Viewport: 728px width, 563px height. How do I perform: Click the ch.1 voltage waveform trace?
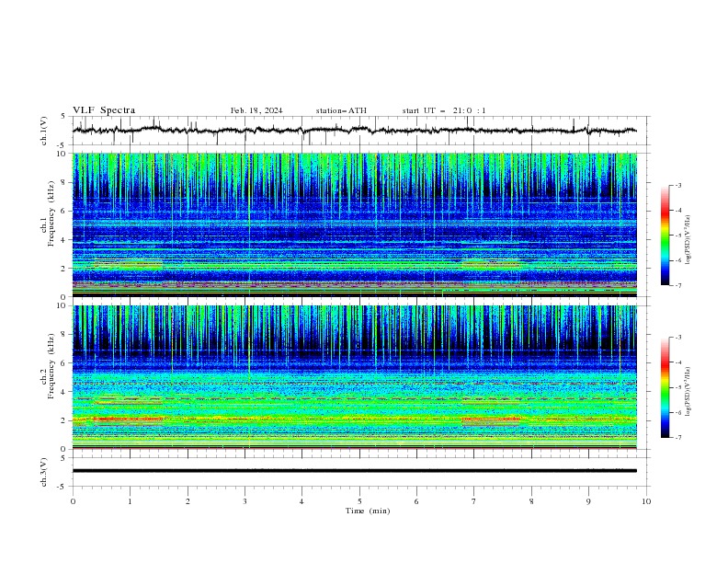click(x=354, y=130)
